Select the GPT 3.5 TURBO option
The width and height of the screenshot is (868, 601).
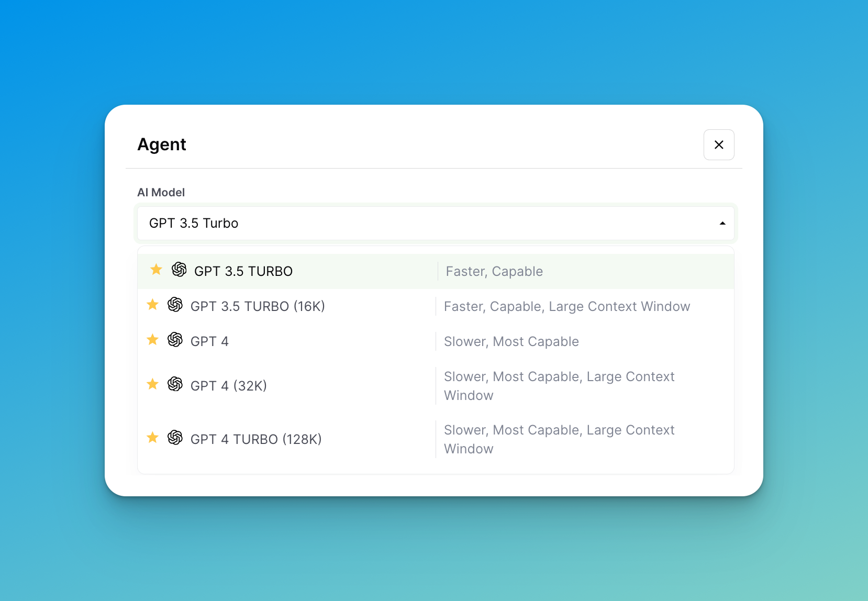pyautogui.click(x=243, y=272)
